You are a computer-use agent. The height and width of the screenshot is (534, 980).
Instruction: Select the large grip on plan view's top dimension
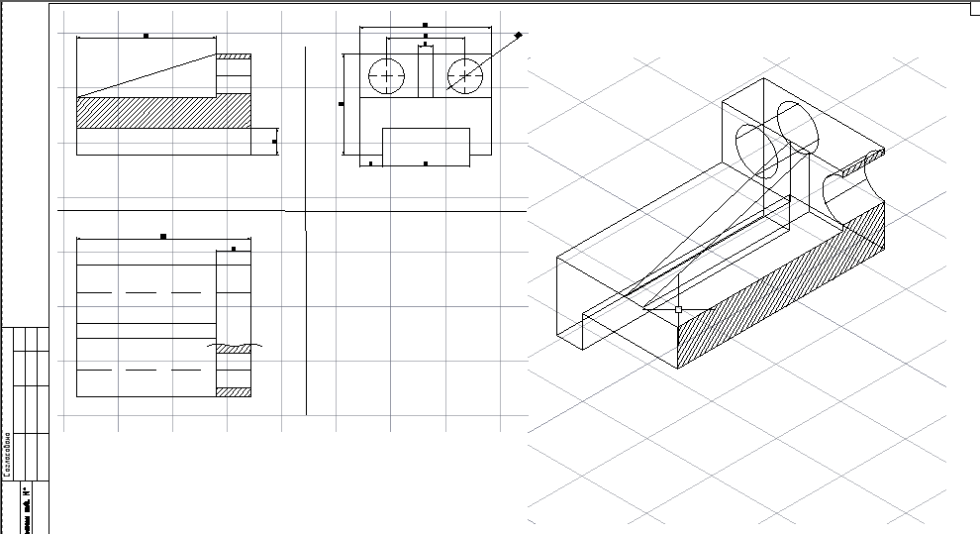(x=163, y=237)
